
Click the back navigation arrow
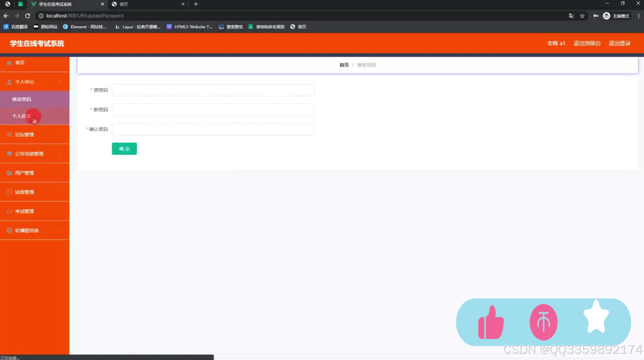click(x=6, y=16)
